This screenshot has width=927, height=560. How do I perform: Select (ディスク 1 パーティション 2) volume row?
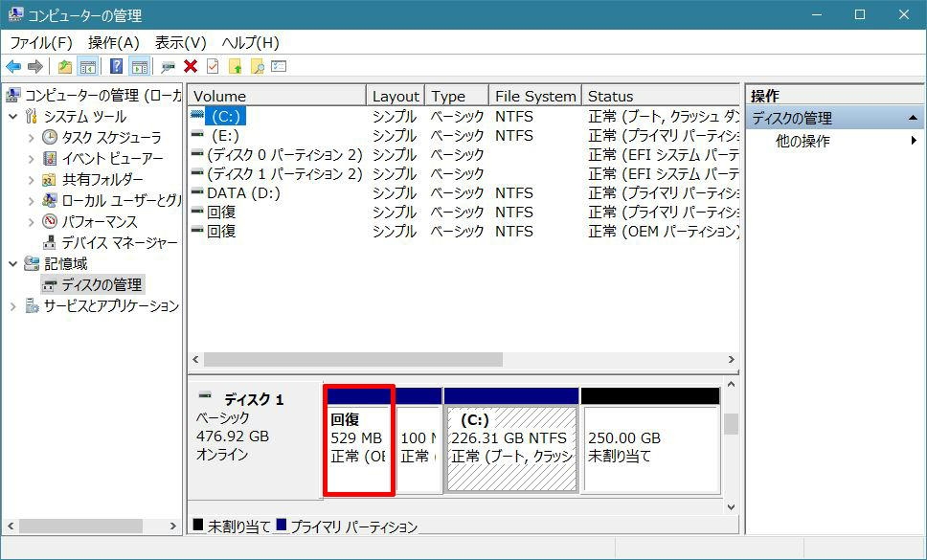(464, 173)
